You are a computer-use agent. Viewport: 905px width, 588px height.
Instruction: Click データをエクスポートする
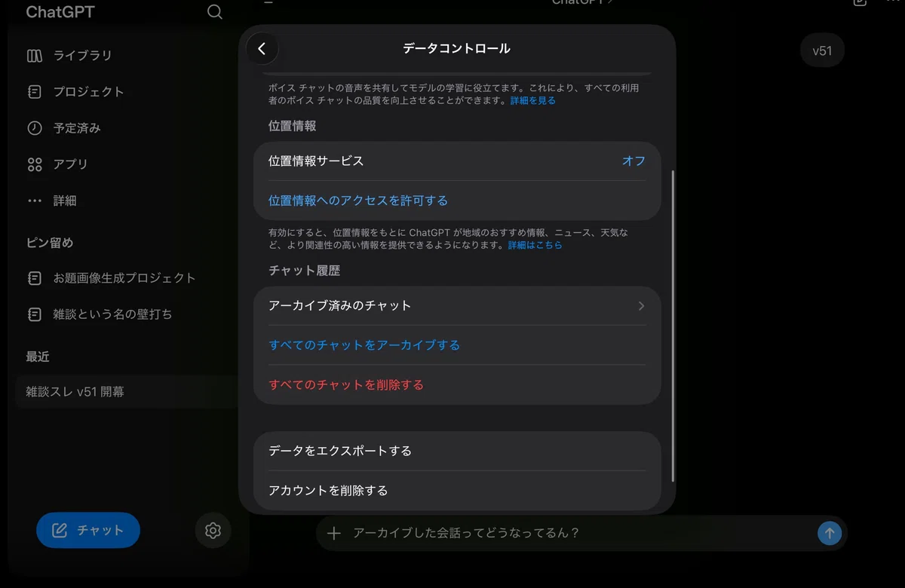[457, 451]
